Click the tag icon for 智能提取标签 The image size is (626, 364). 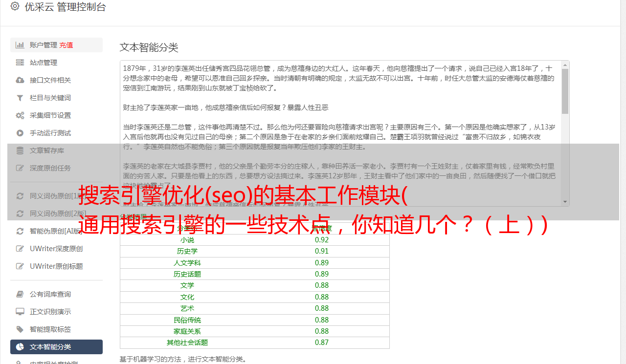point(20,329)
